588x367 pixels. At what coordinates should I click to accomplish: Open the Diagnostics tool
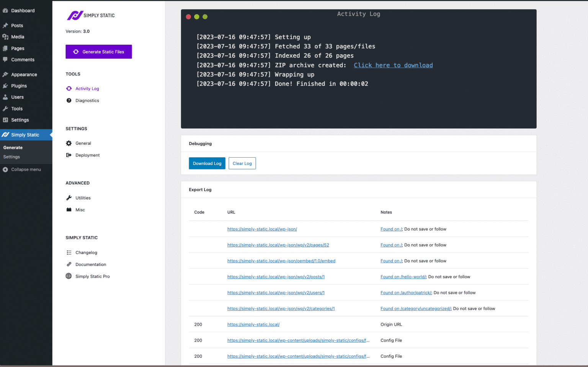(x=87, y=100)
